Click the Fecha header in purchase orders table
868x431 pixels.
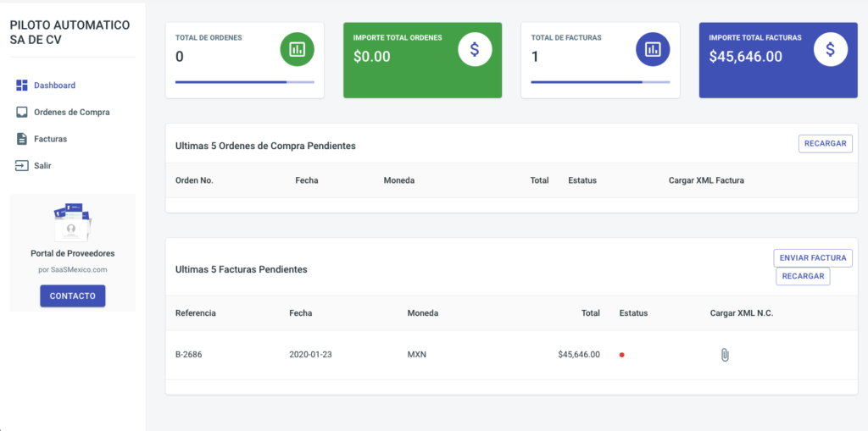coord(307,180)
